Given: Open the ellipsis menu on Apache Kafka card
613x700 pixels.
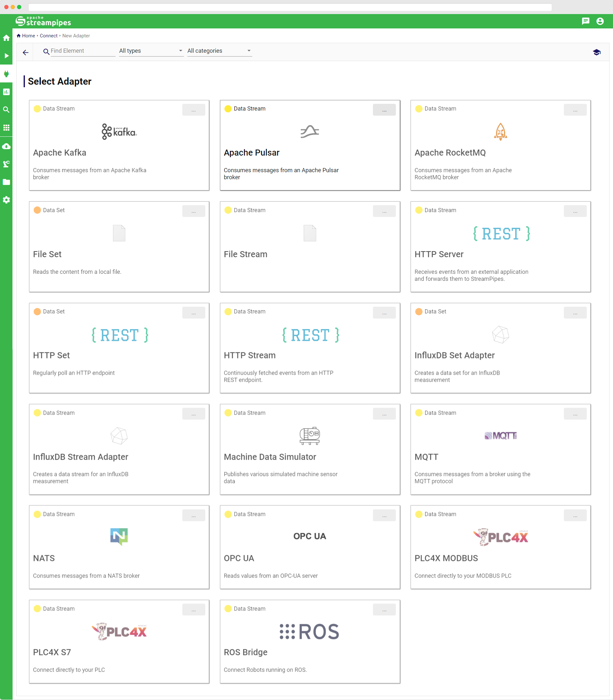Looking at the screenshot, I should pos(193,110).
